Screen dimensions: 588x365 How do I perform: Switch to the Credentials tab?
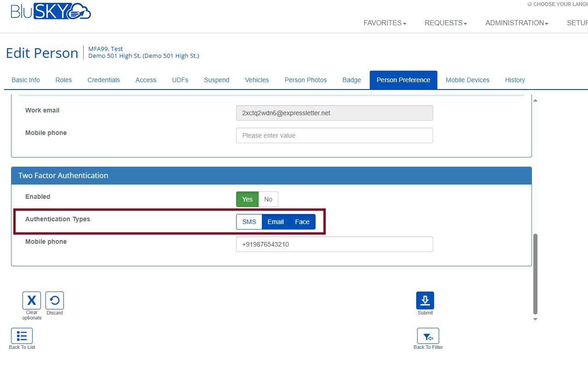coord(103,80)
